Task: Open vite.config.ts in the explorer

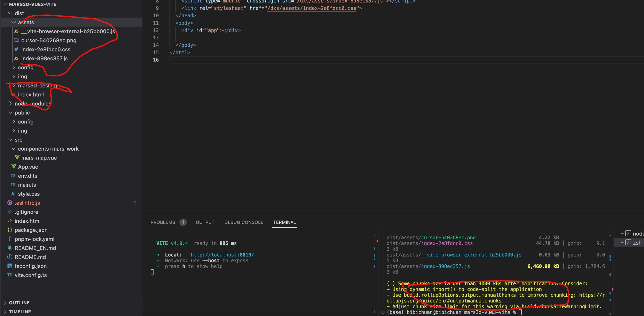Action: click(x=31, y=275)
